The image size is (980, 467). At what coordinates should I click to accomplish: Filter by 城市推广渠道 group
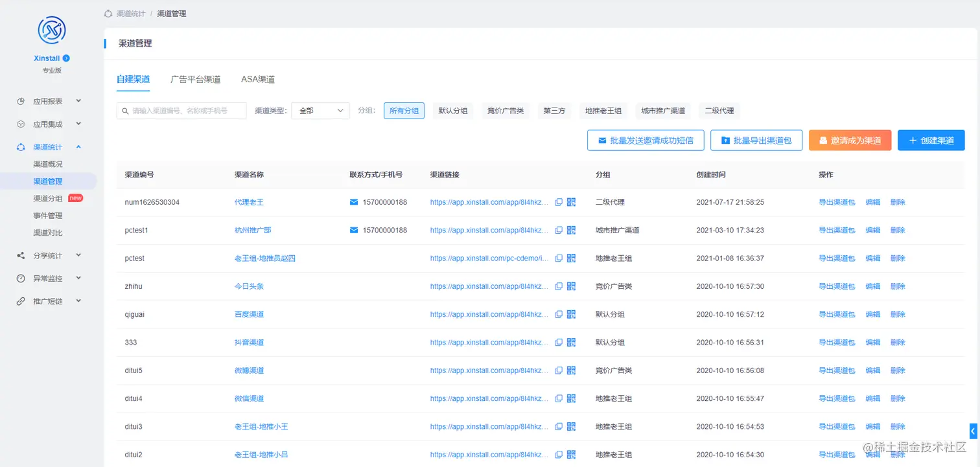tap(663, 111)
